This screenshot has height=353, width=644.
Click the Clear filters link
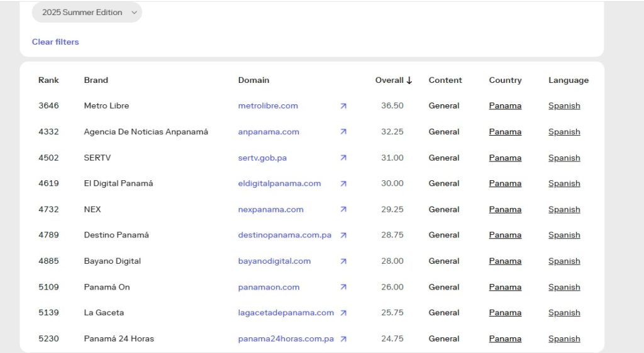(55, 42)
